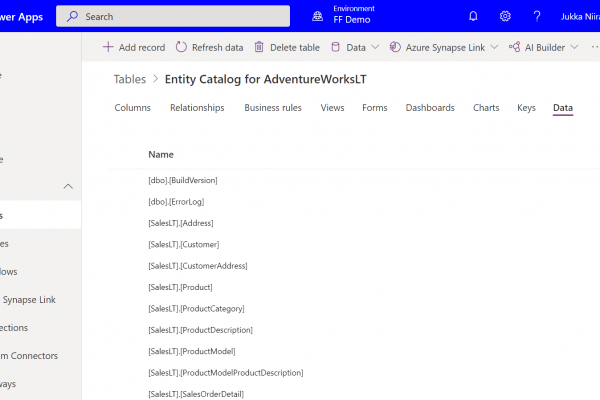Image resolution: width=600 pixels, height=400 pixels.
Task: Click the Power Apps title in header
Action: click(21, 17)
